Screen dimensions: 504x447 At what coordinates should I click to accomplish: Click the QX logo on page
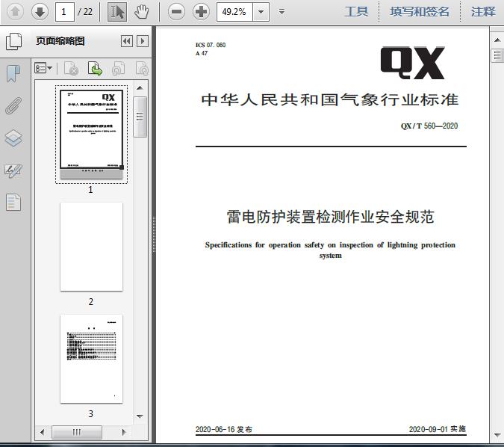click(413, 63)
